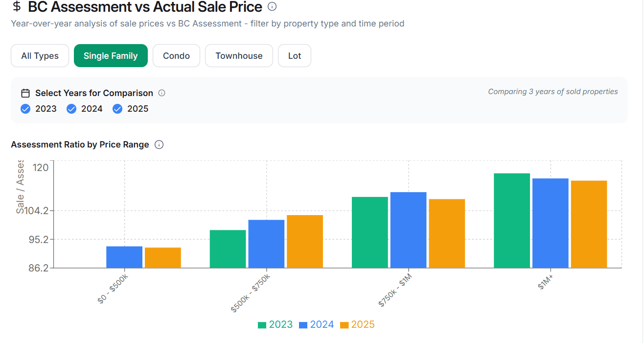Screen dimensions: 644x343
Task: Click the 2023 bar for $1M+ range
Action: click(x=512, y=220)
